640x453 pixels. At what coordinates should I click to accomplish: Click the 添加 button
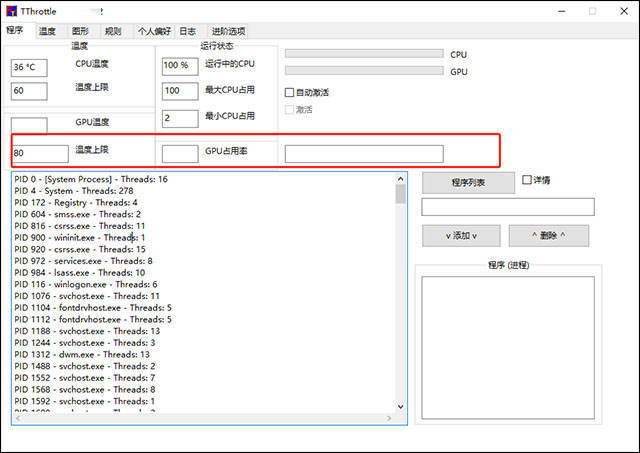pos(460,235)
